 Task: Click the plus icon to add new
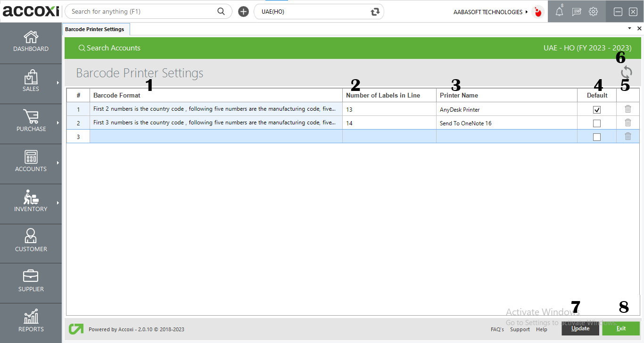pyautogui.click(x=243, y=11)
